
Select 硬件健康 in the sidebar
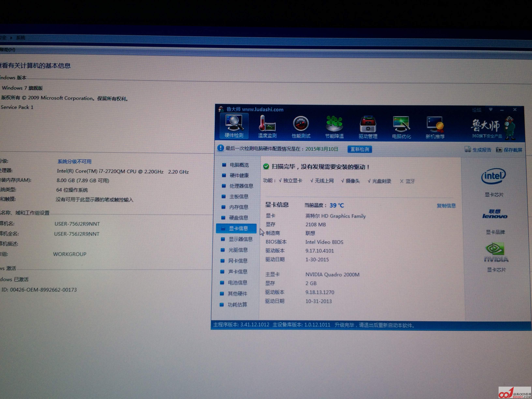(x=239, y=176)
